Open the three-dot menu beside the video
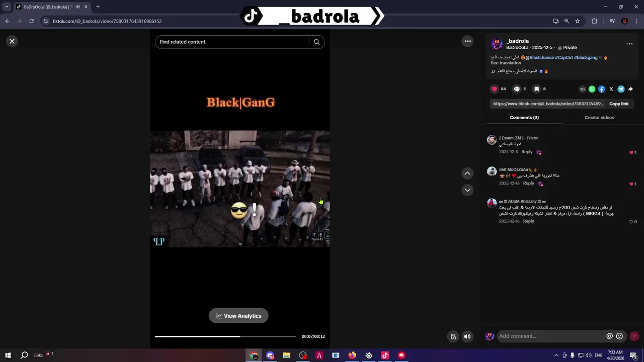This screenshot has width=644, height=362. [467, 41]
